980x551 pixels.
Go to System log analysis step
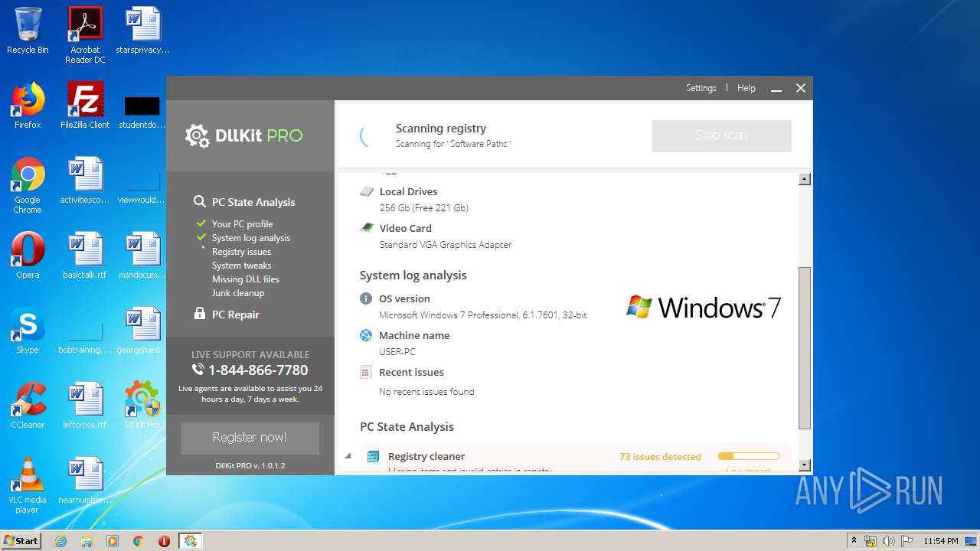251,238
